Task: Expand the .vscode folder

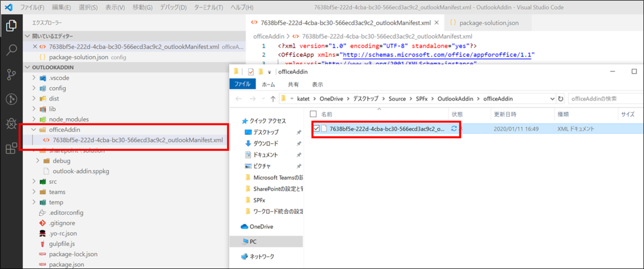Action: [x=34, y=78]
